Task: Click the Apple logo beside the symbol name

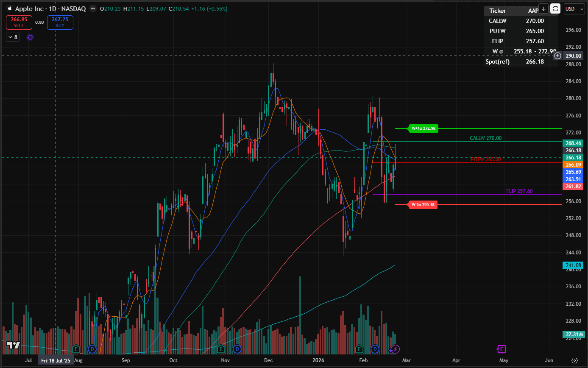Action: tap(10, 8)
